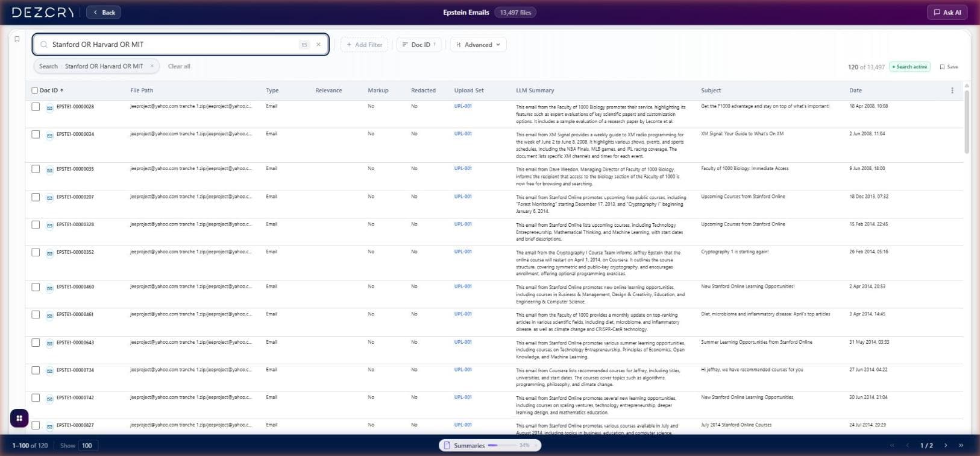Click the email icon for EPSTE1-00000460

(49, 288)
